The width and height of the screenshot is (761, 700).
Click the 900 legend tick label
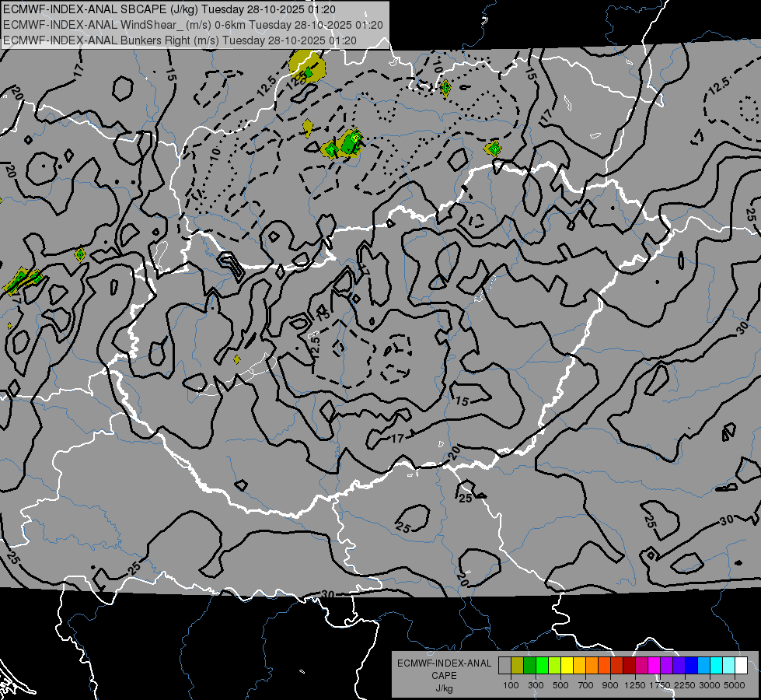(610, 685)
